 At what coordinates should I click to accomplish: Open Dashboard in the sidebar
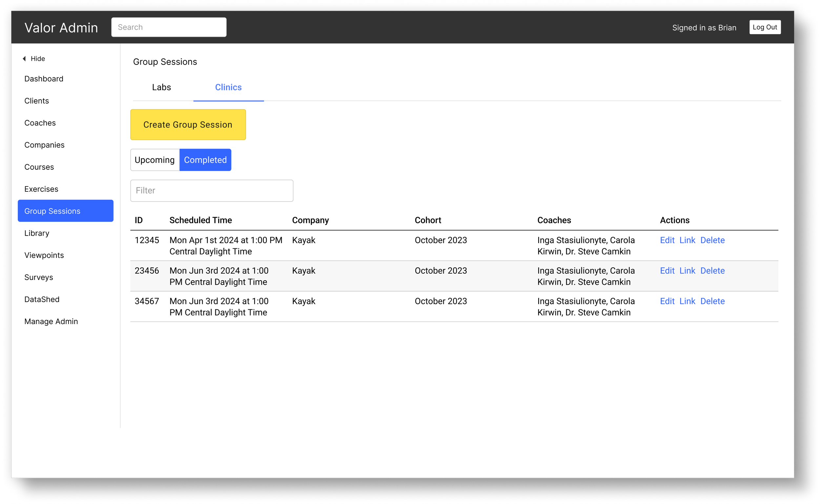coord(44,79)
